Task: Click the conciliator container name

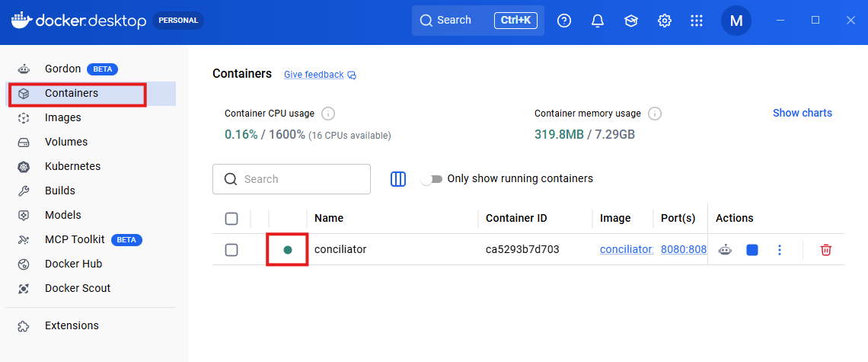Action: [340, 249]
